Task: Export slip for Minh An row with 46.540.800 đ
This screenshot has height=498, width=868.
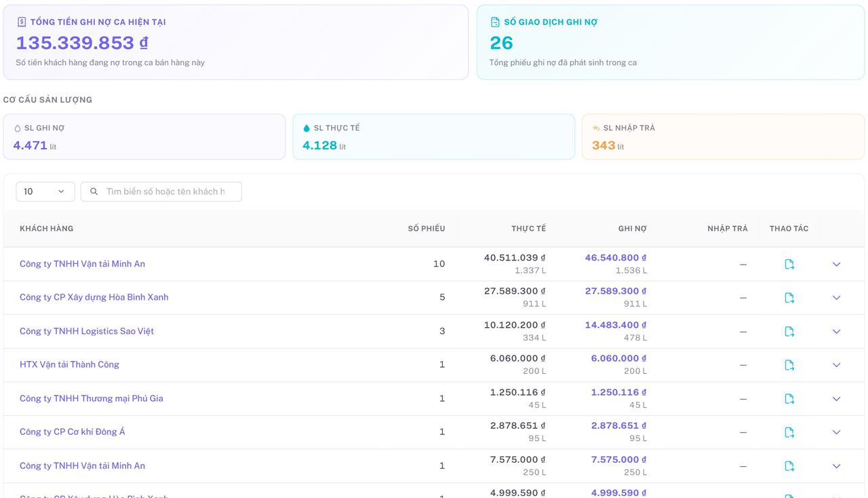Action: coord(789,264)
